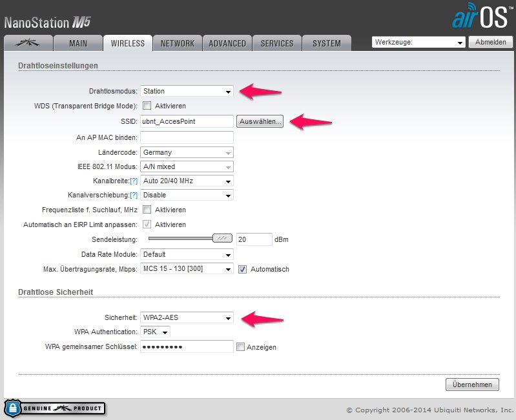Click the airOS logo
The height and width of the screenshot is (420, 516).
coord(482,15)
